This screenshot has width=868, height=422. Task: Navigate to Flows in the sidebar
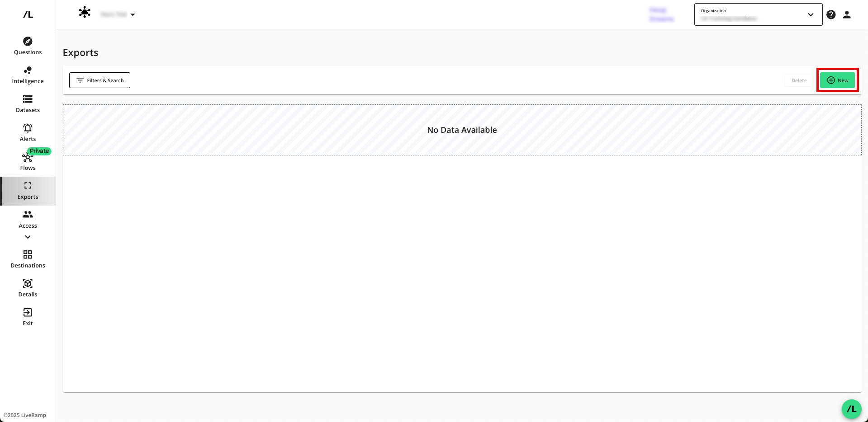(x=28, y=162)
